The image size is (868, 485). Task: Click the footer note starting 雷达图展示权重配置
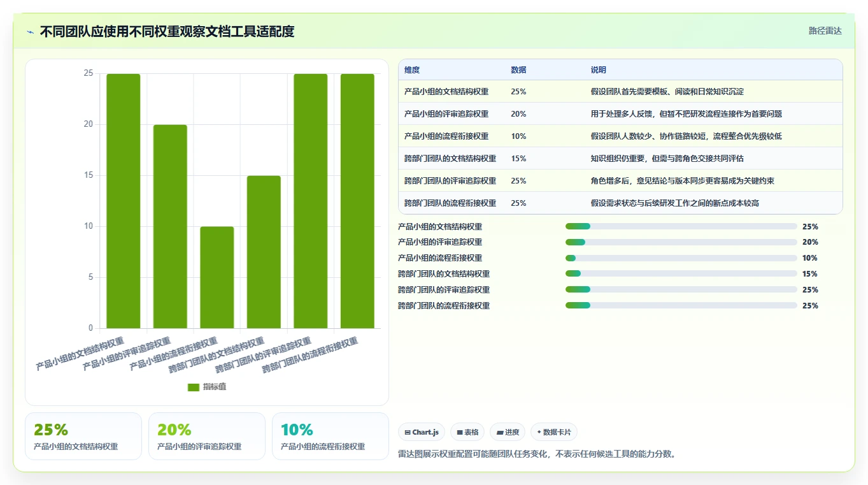[x=537, y=454]
